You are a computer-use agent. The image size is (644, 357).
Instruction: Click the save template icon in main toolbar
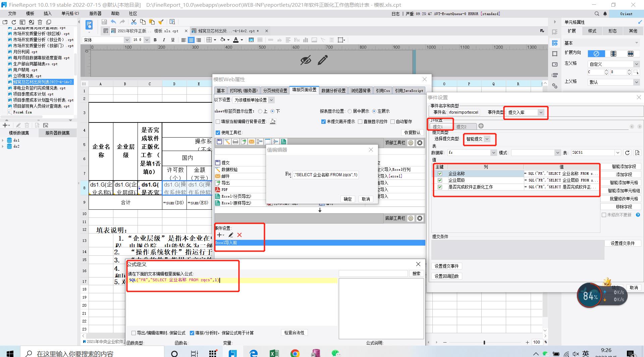coord(104,22)
